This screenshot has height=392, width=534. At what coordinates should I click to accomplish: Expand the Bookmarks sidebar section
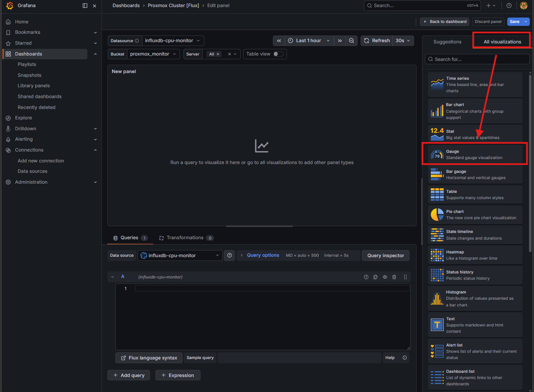95,33
